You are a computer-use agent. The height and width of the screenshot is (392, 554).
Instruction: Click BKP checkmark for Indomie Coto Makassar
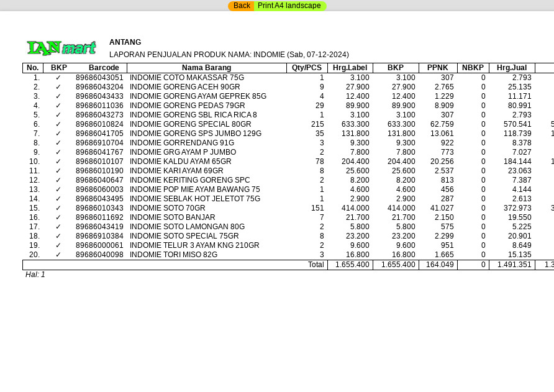58,78
